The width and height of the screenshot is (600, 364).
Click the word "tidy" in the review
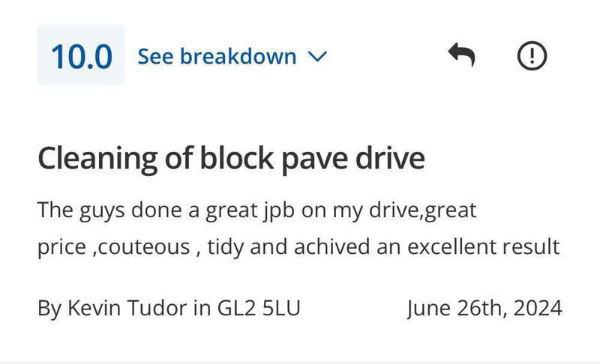pyautogui.click(x=226, y=246)
